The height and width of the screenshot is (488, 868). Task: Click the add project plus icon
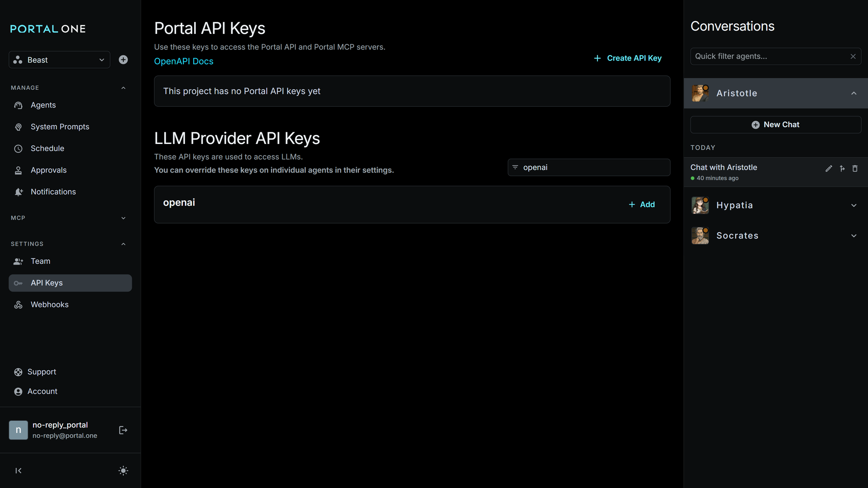tap(123, 60)
